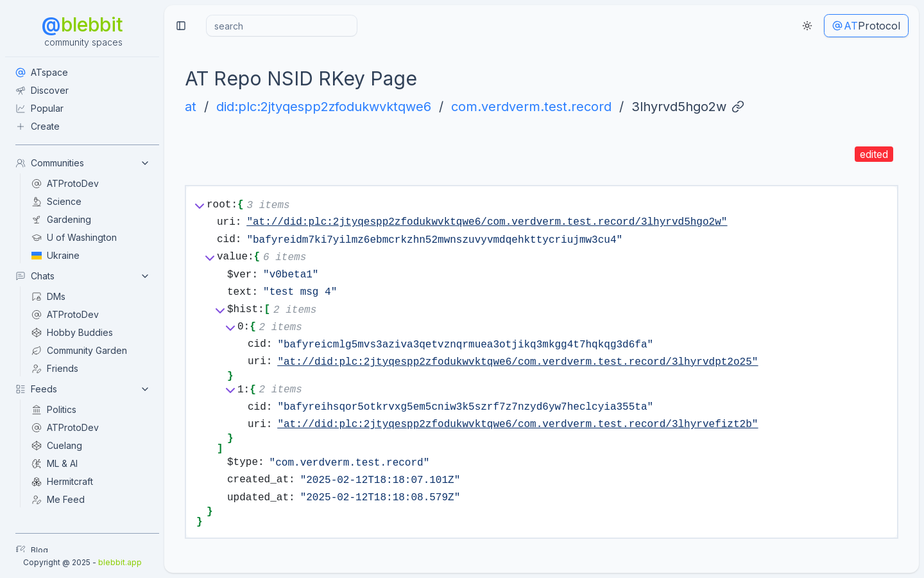Screen dimensions: 924x578
Task: Click the ATspace at-sign icon
Action: (21, 73)
